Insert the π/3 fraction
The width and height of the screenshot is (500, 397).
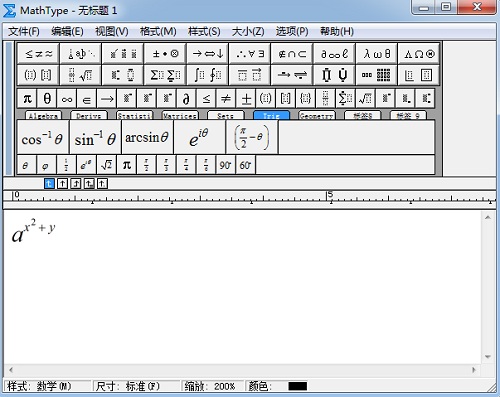166,165
